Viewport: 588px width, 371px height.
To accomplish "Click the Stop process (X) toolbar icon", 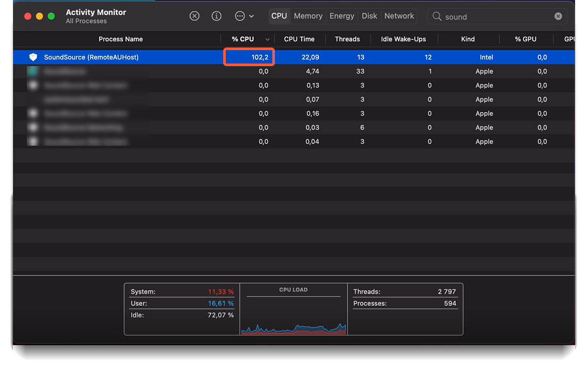I will (194, 16).
